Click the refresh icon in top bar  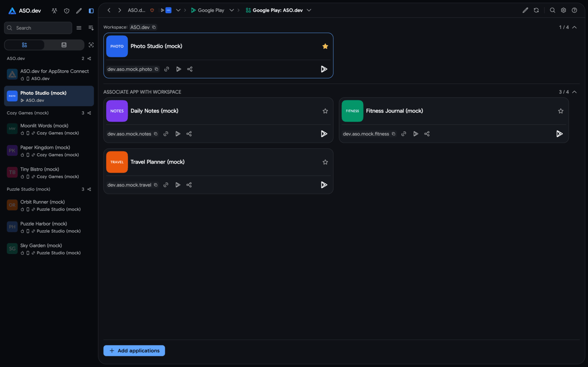tap(536, 10)
